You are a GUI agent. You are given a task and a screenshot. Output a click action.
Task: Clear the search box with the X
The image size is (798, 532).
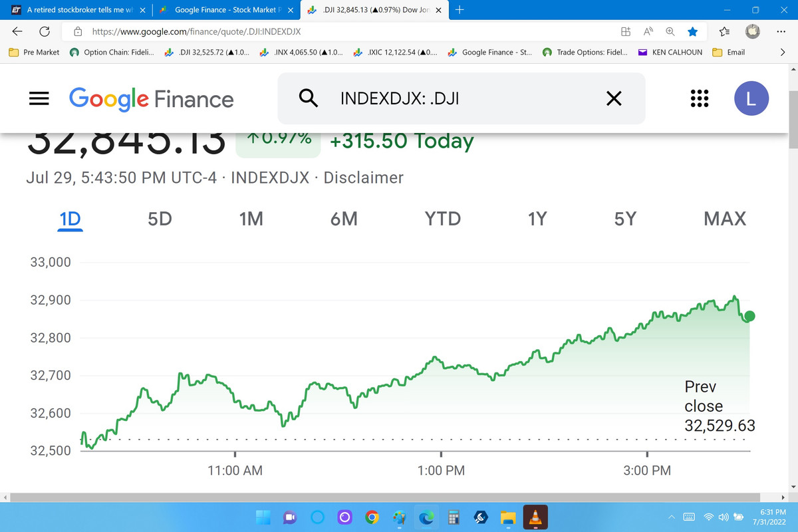(x=614, y=98)
